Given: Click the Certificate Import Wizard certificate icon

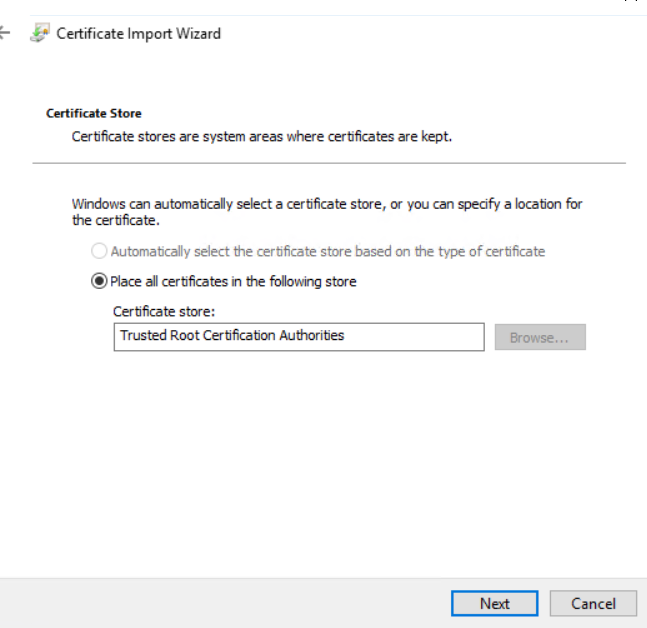Looking at the screenshot, I should (x=39, y=33).
